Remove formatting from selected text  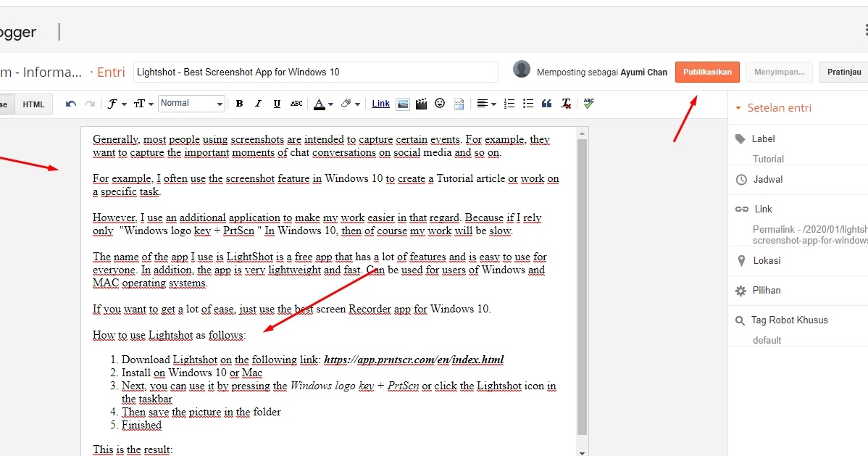[x=566, y=104]
